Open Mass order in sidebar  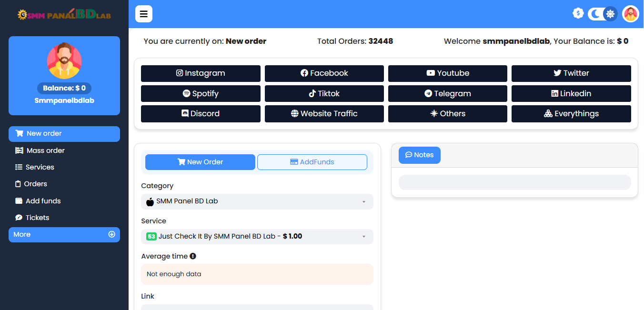45,150
